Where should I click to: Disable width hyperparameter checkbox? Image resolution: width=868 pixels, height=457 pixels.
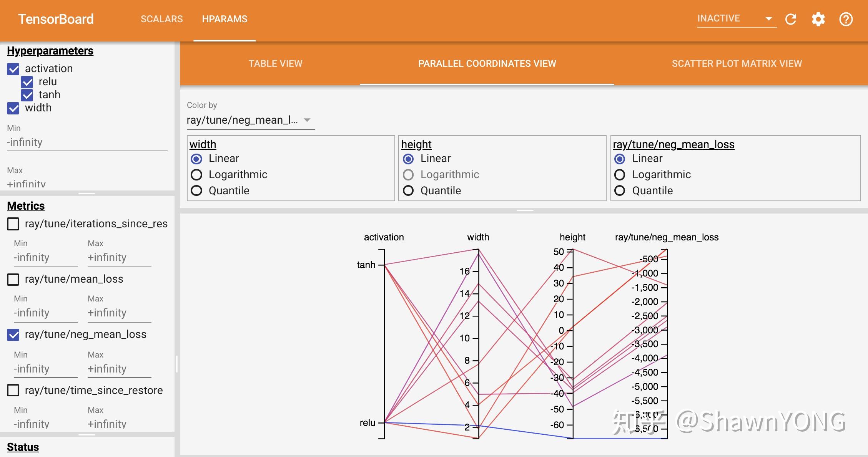pos(13,108)
